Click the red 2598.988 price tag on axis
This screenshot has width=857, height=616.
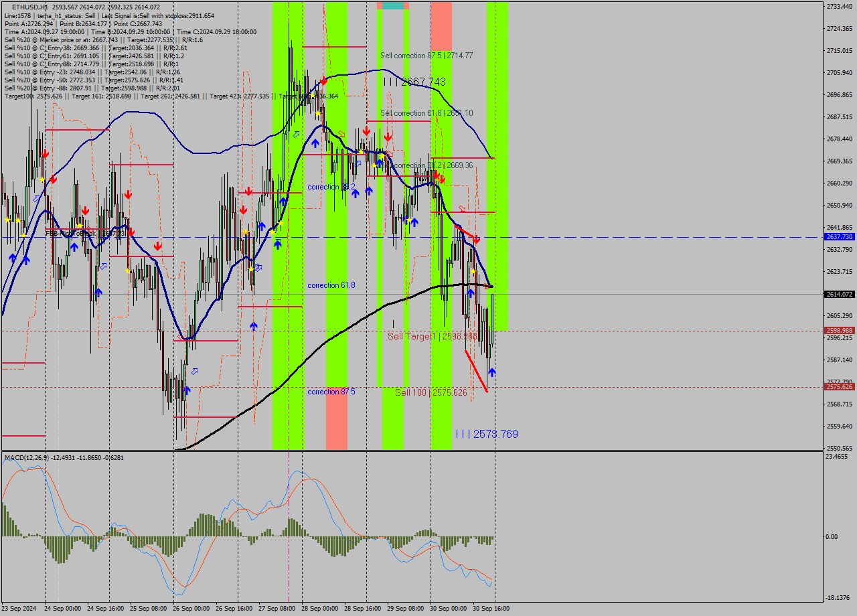point(839,330)
